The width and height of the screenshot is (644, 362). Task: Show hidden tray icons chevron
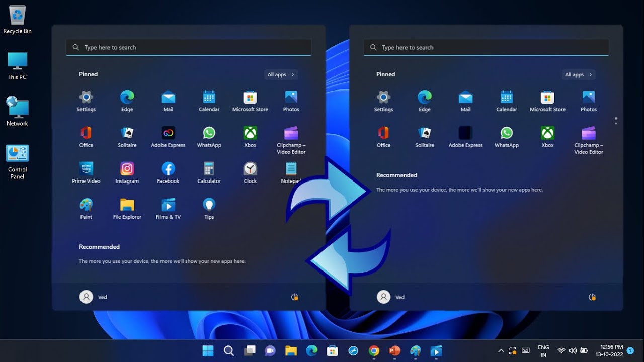pyautogui.click(x=501, y=351)
